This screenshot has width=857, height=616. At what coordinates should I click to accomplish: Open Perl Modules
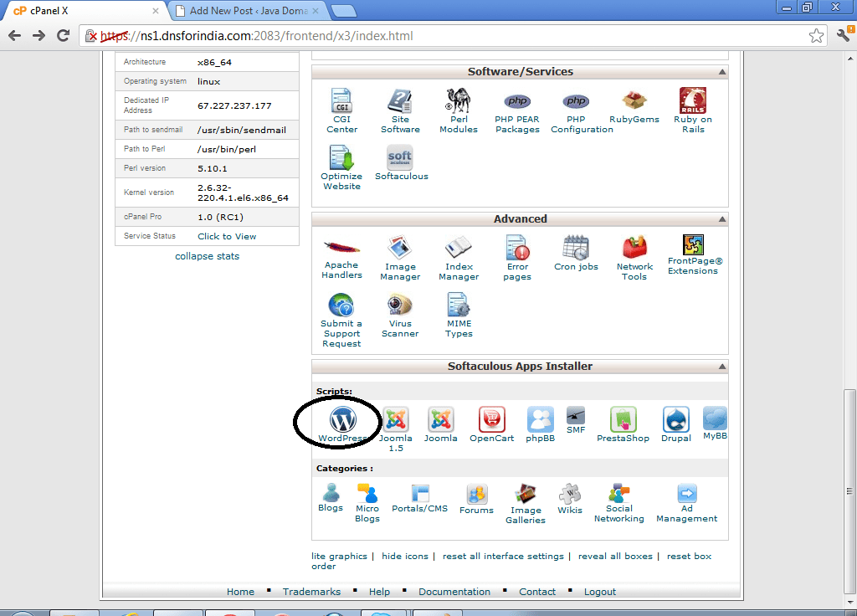coord(459,111)
